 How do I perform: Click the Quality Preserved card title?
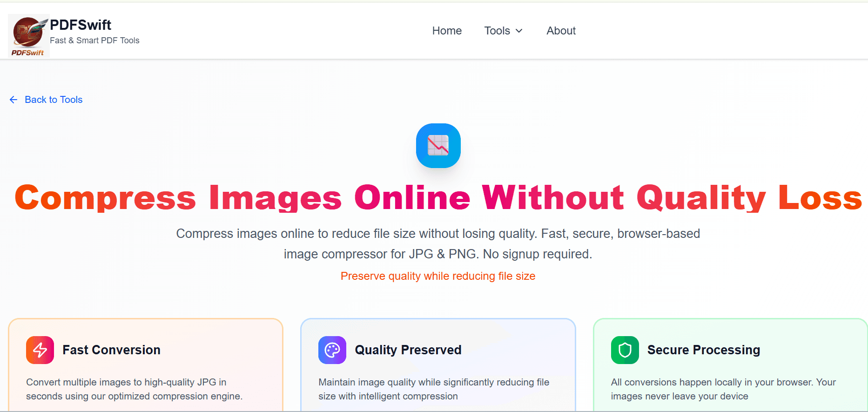(408, 350)
